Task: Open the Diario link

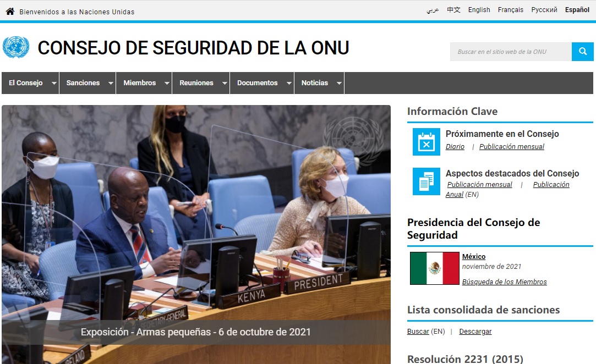Action: click(455, 147)
